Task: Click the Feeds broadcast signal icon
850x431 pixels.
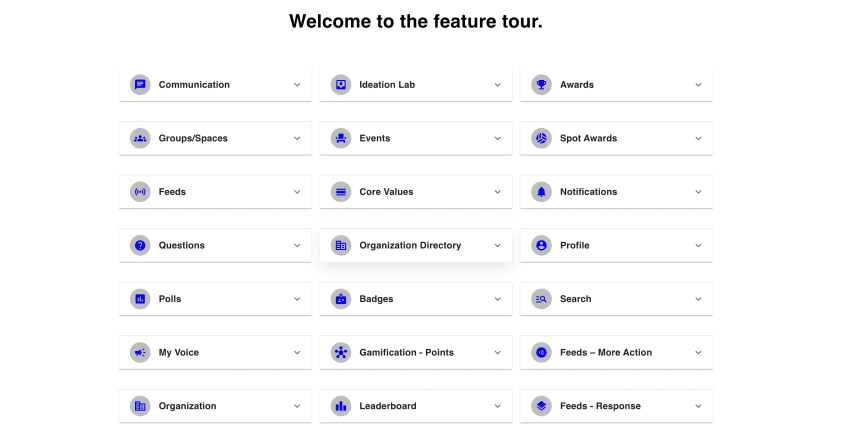Action: [x=140, y=192]
